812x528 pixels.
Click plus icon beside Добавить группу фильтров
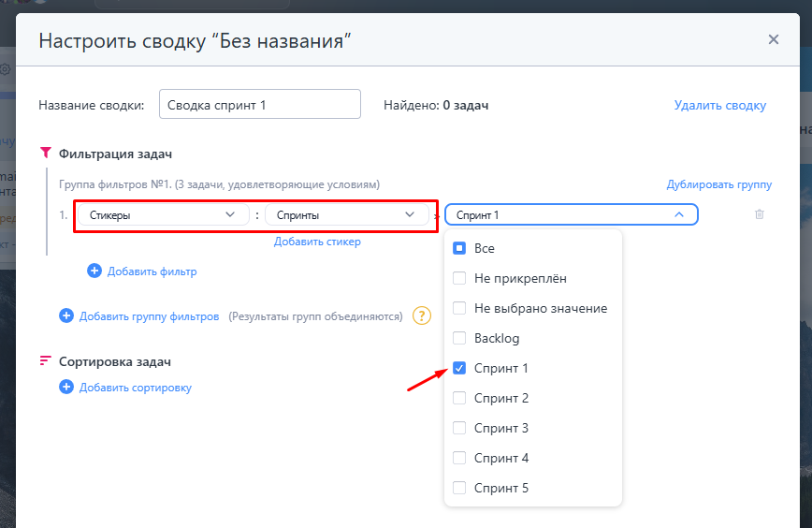(x=66, y=315)
